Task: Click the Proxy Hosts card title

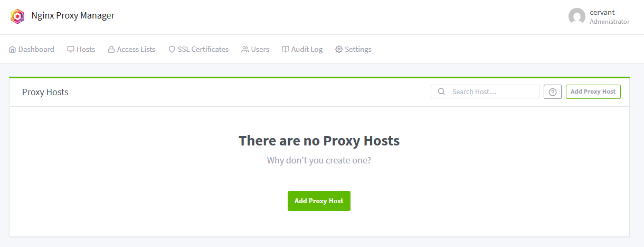Action: click(x=45, y=92)
